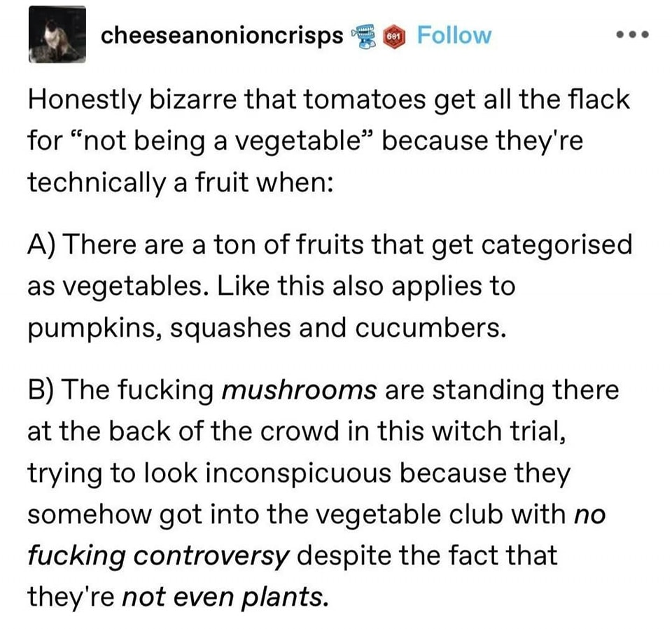
Task: Follow the cheeseanonioncrisps blog
Action: [454, 35]
